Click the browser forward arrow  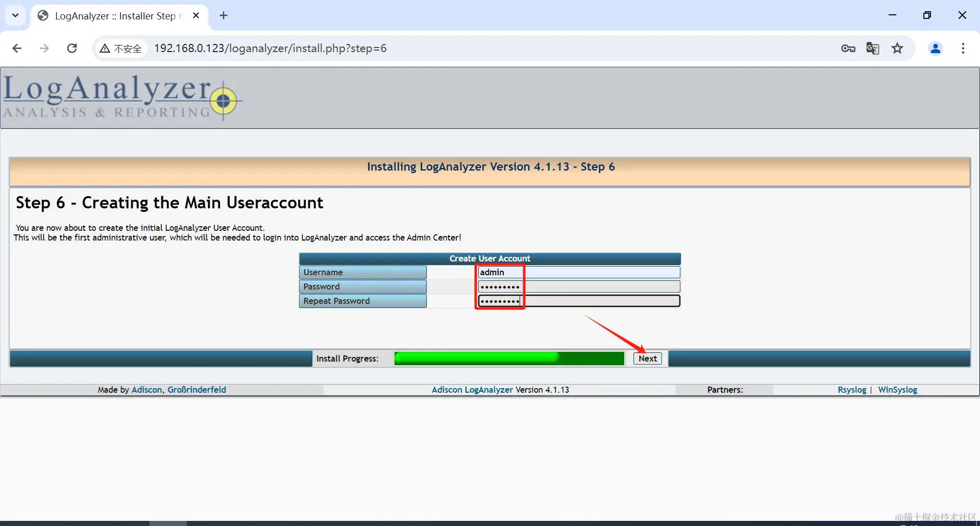pyautogui.click(x=44, y=49)
